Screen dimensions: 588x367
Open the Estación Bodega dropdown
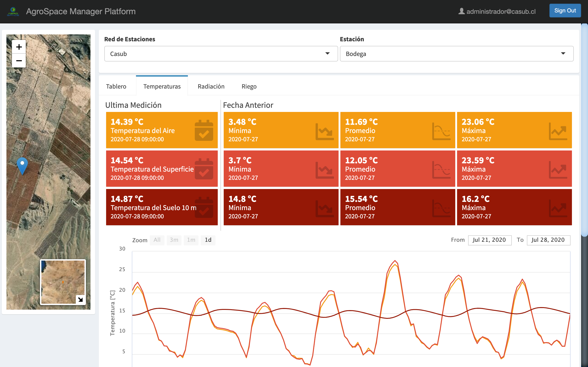pyautogui.click(x=456, y=54)
